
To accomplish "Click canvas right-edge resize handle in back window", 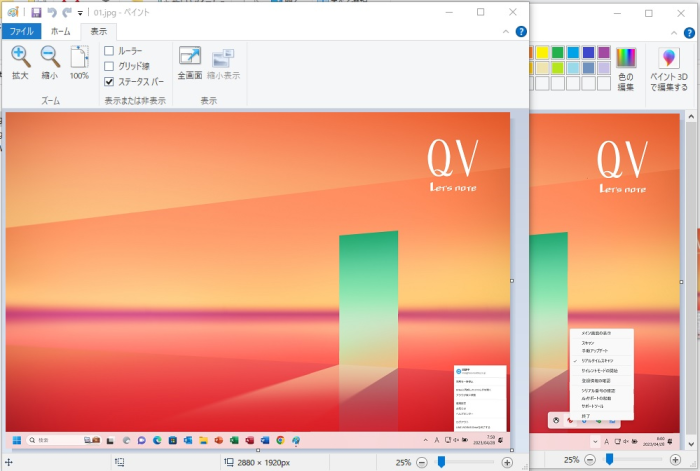I will coord(681,282).
